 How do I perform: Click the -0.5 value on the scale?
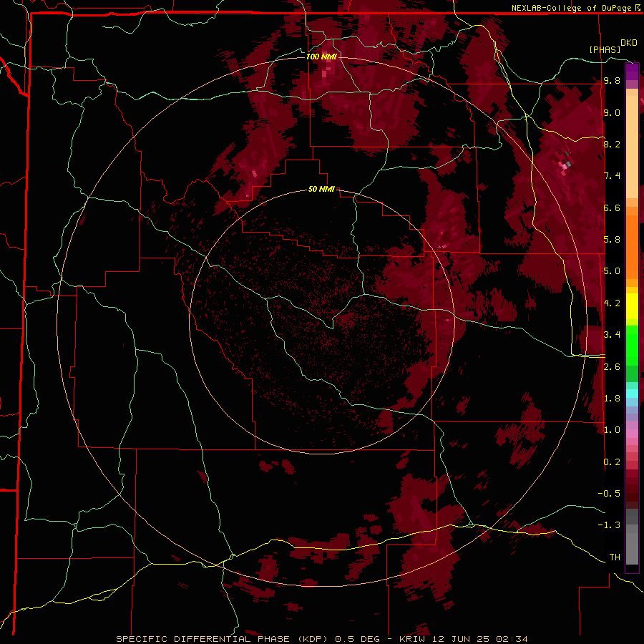point(609,494)
